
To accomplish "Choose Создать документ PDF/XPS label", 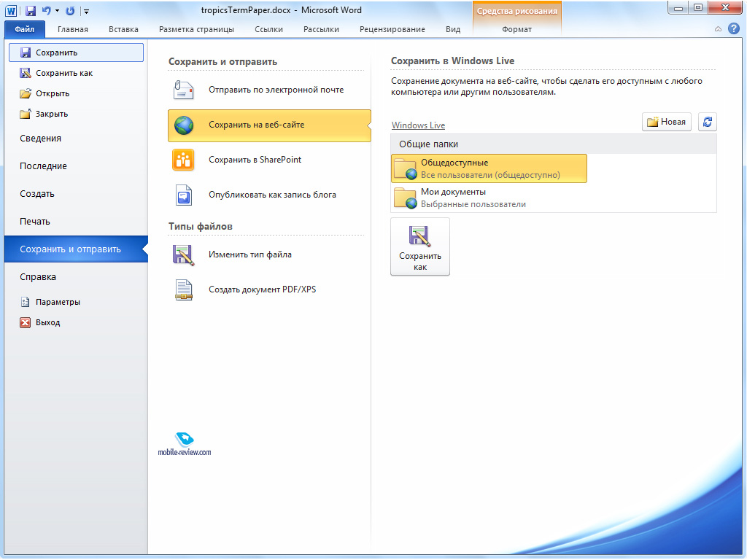I will pyautogui.click(x=262, y=289).
